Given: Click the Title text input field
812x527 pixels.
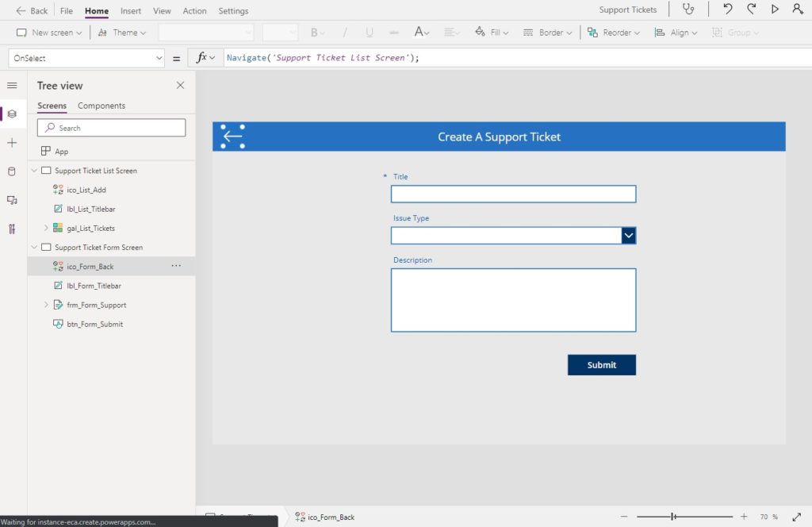Looking at the screenshot, I should pyautogui.click(x=513, y=194).
